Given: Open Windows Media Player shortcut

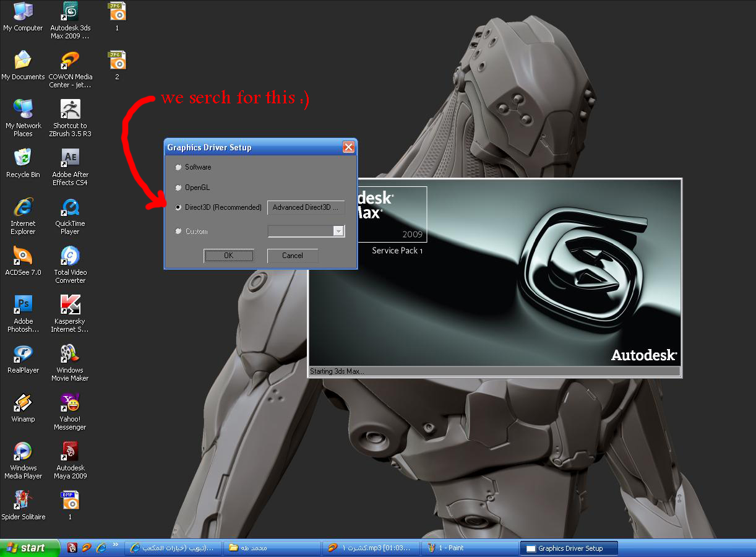Looking at the screenshot, I should [x=23, y=460].
